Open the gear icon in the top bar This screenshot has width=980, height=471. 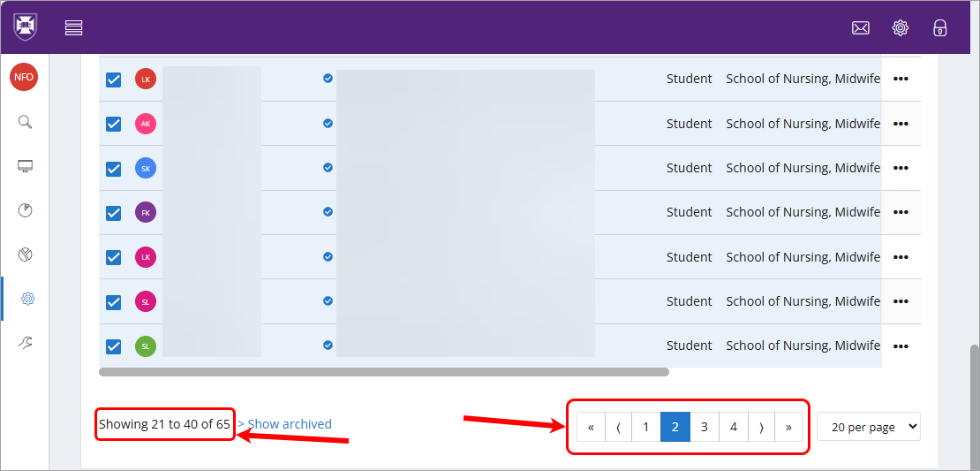point(900,27)
